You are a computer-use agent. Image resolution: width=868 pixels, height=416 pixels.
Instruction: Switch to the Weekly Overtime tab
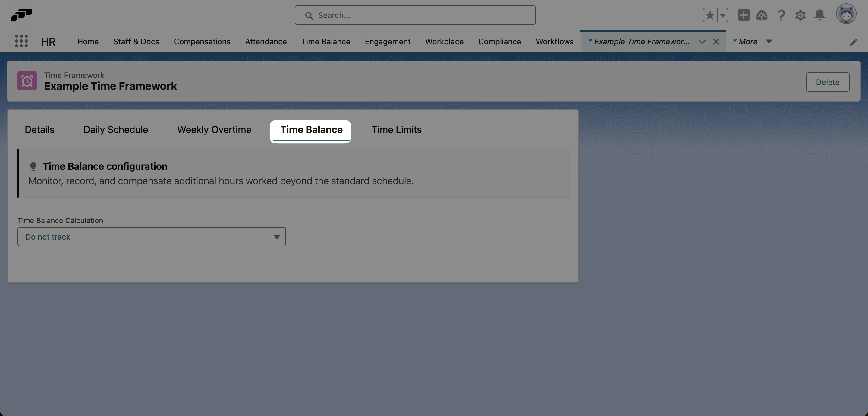pyautogui.click(x=214, y=129)
